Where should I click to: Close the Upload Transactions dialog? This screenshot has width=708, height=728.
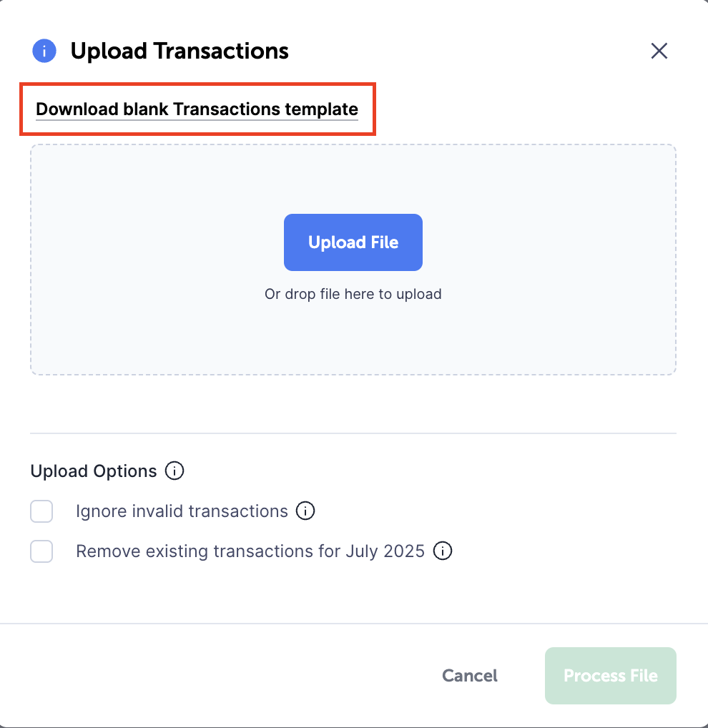(659, 51)
